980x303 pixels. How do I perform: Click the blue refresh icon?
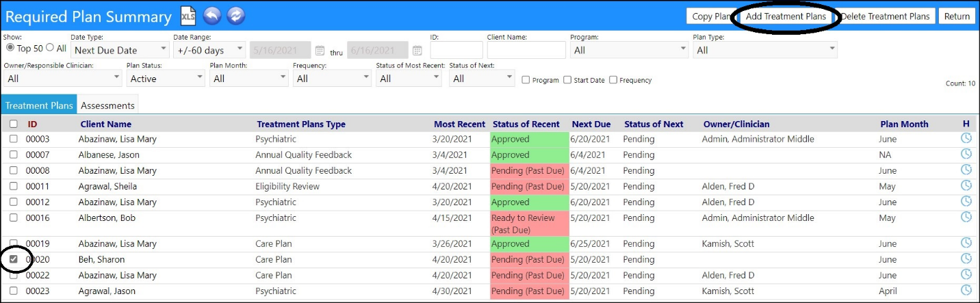(x=235, y=16)
